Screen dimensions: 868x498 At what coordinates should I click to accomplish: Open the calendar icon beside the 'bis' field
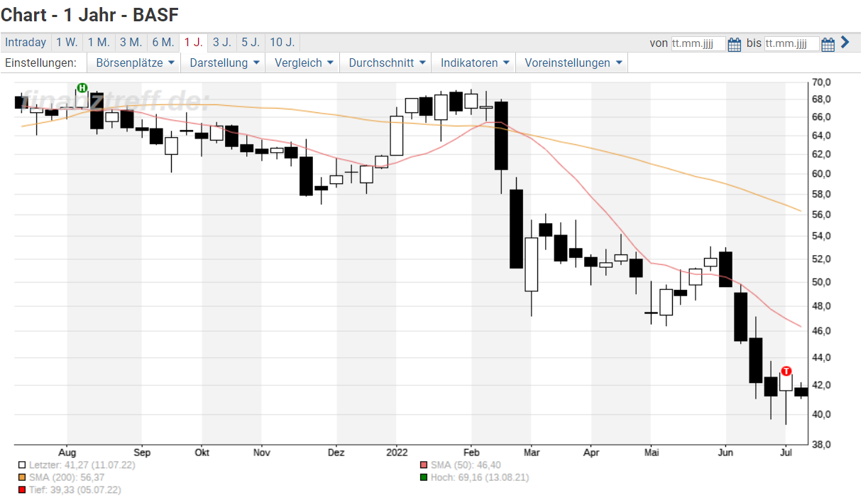[x=828, y=44]
